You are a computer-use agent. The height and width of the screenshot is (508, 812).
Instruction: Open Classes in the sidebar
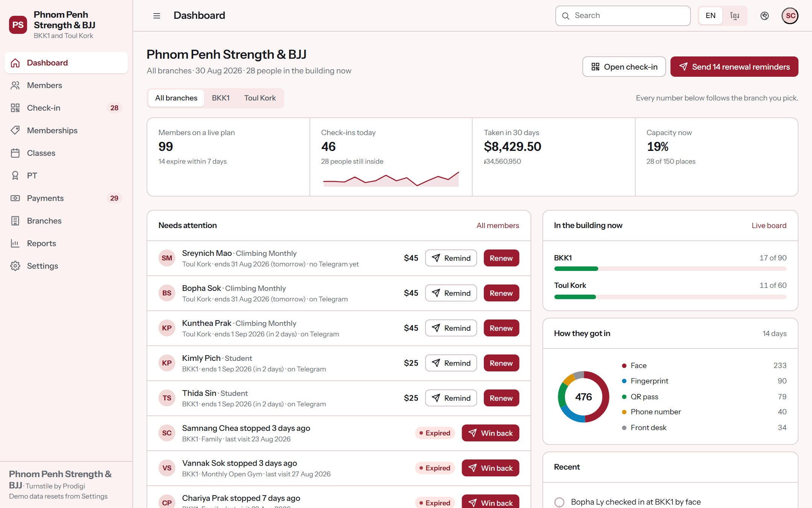66,153
